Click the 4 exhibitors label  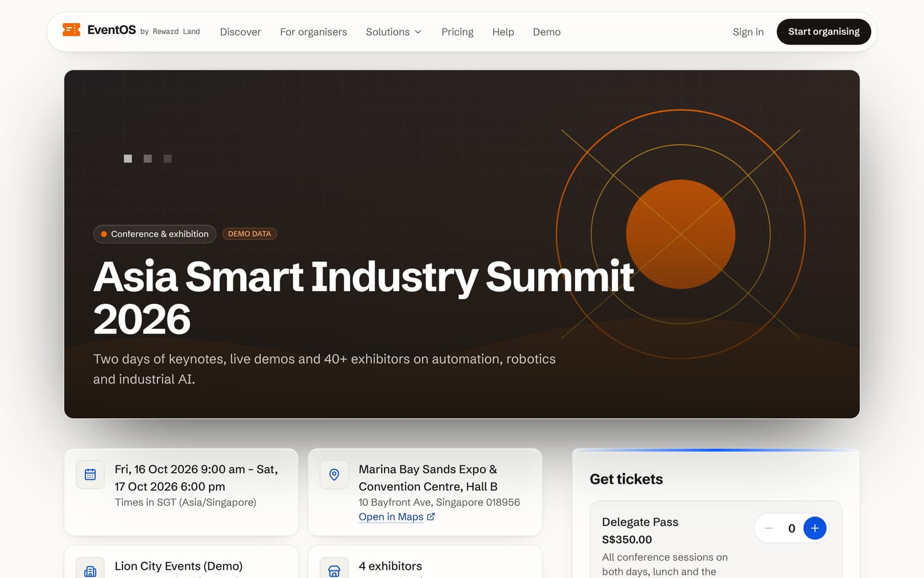tap(390, 566)
